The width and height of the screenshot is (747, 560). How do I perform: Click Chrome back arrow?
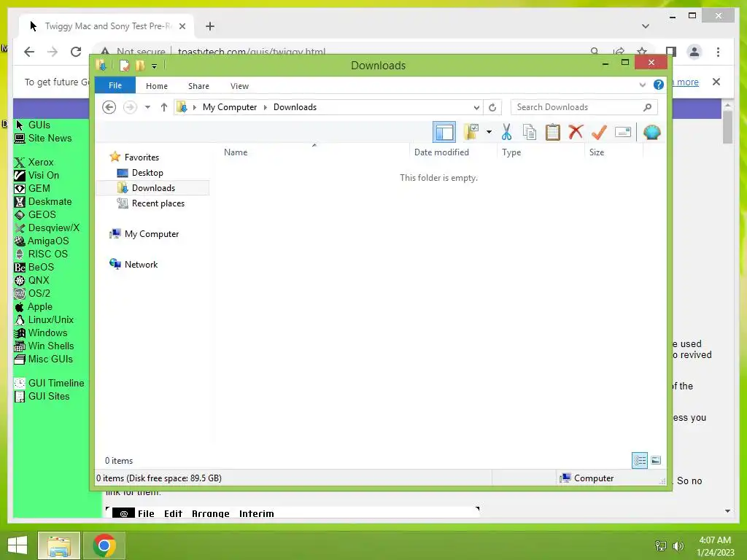[29, 52]
